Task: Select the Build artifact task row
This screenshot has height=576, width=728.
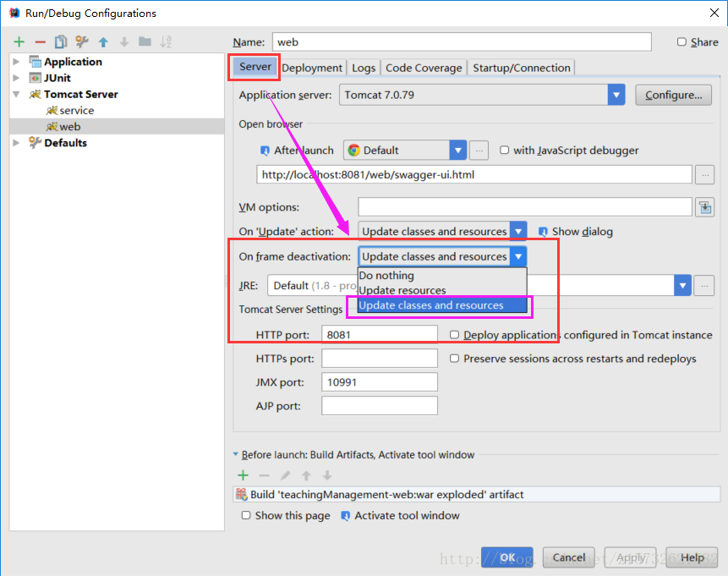Action: coord(476,494)
